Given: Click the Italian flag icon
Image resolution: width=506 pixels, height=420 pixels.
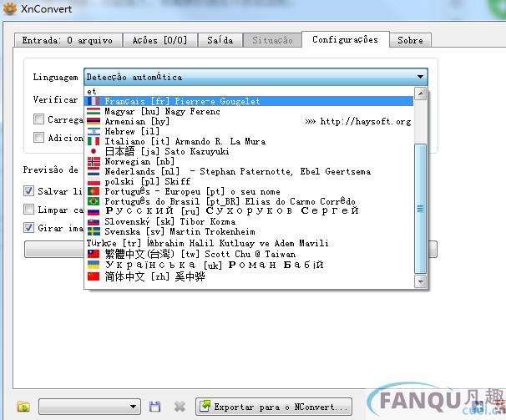Looking at the screenshot, I should (94, 141).
